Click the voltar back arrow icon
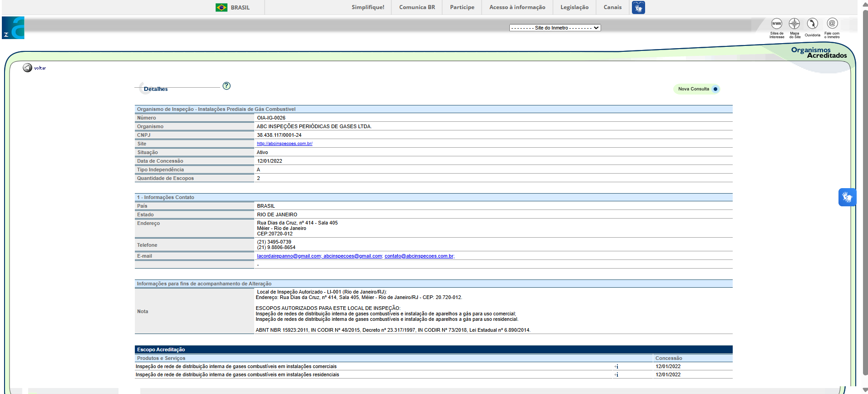868x394 pixels. click(x=28, y=68)
